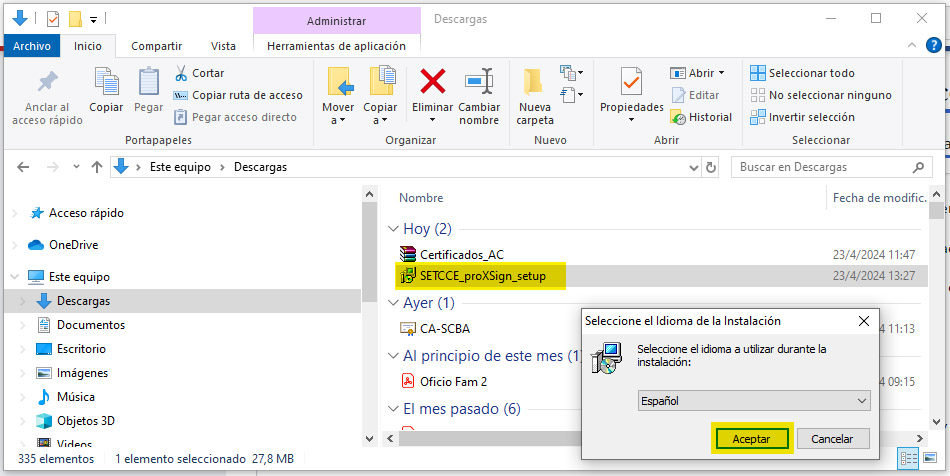Click the Cambiar nombre rename icon
Viewport: 950px width, 476px height.
click(x=479, y=81)
